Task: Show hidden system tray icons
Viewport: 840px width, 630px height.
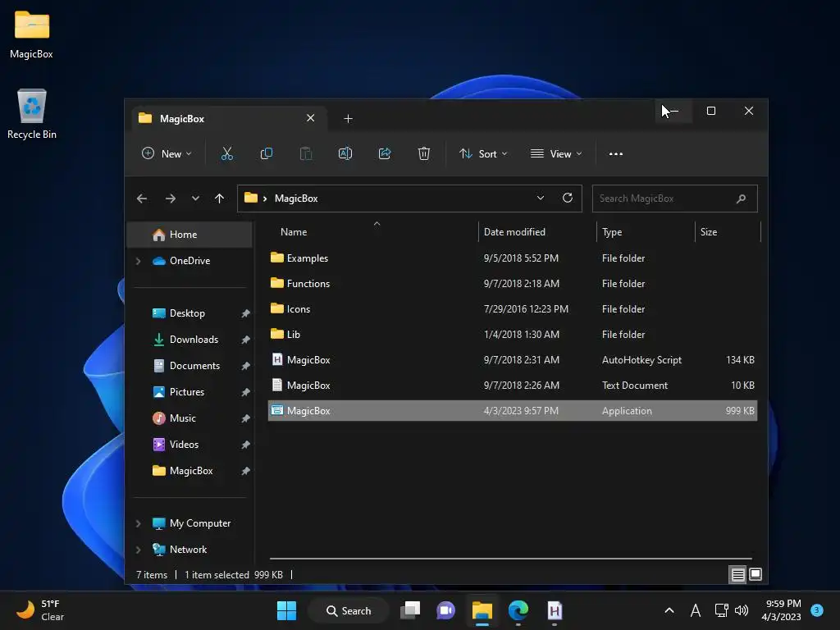Action: click(x=669, y=610)
